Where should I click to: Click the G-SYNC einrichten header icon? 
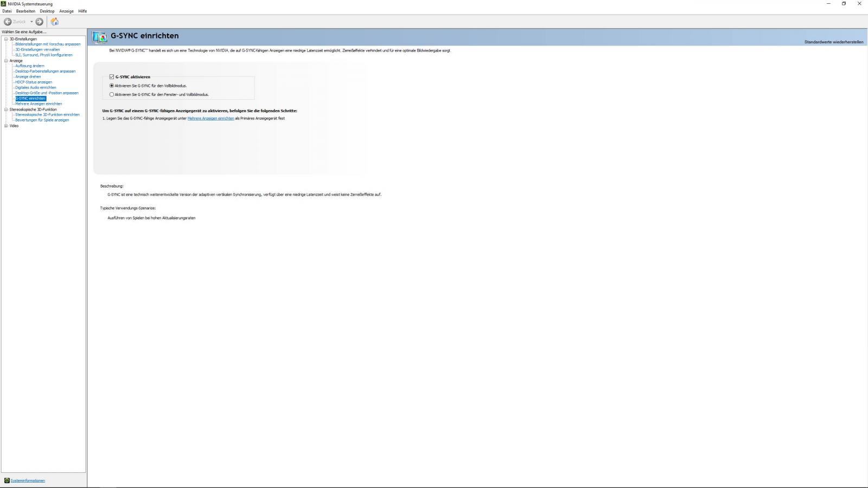100,37
